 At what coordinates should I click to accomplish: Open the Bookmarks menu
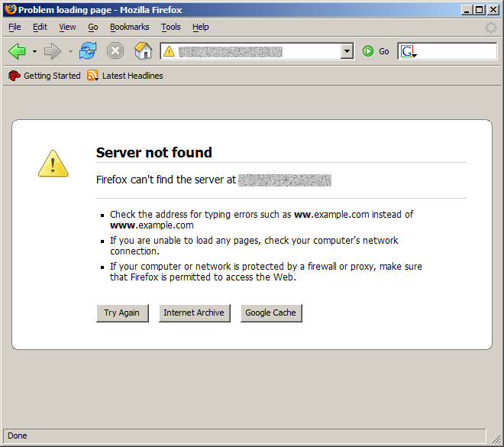click(130, 27)
